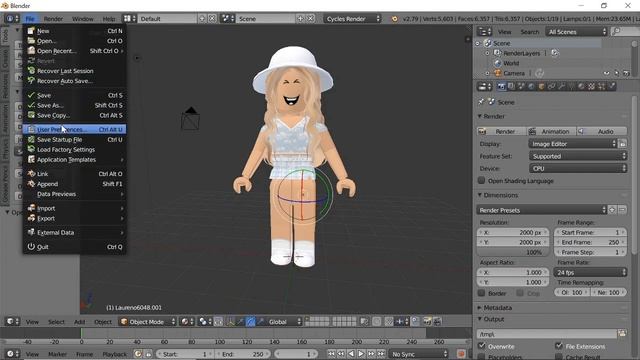Screen dimensions: 640x360
Task: Click the Animation render button
Action: tap(551, 131)
